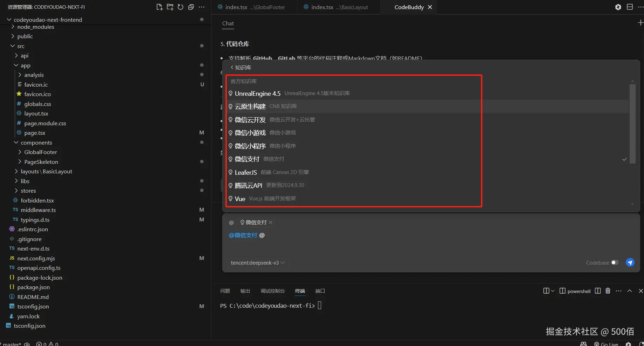
Task: Switch to 问题 panel tab
Action: tap(225, 291)
